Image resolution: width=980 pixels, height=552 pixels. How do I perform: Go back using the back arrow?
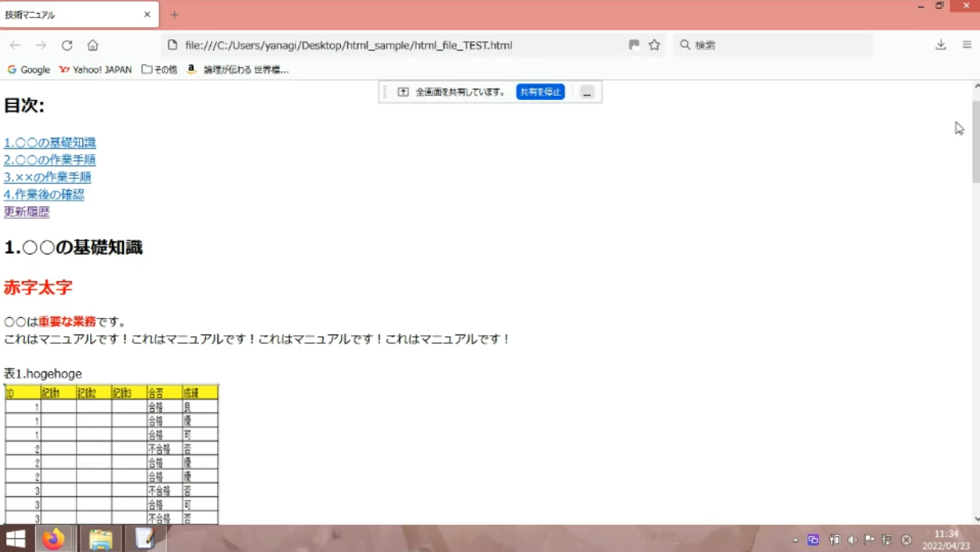15,46
